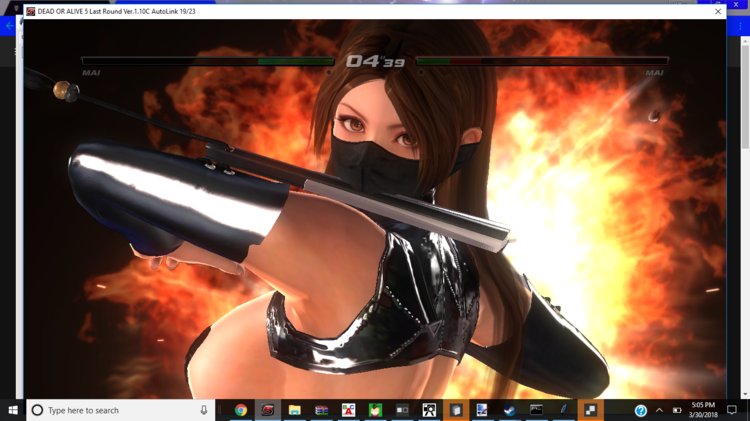The width and height of the screenshot is (750, 421).
Task: Close the Dead or Alive 5 window
Action: tap(718, 11)
